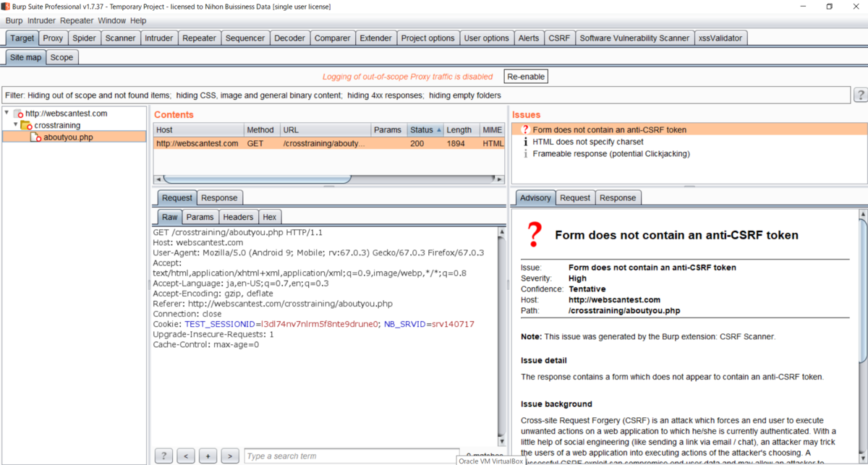Viewport: 868px width, 465px height.
Task: Select the anti-CSRF token issue
Action: point(689,129)
